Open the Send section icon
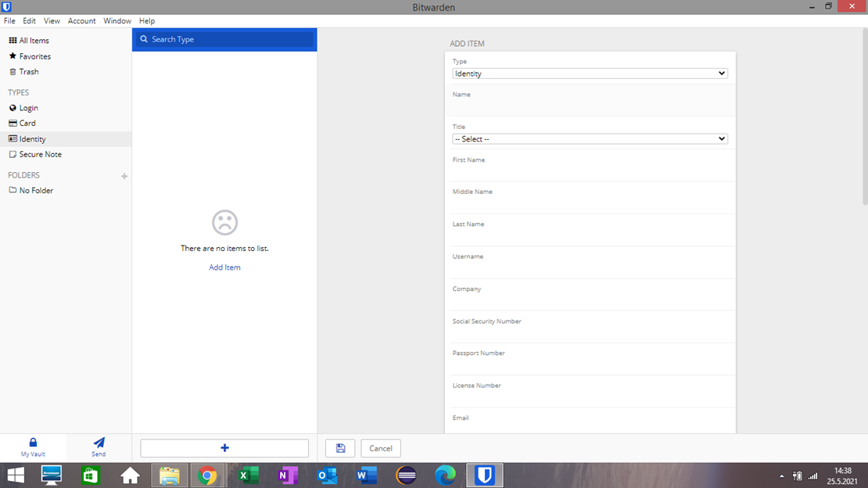Image resolution: width=868 pixels, height=488 pixels. point(99,443)
